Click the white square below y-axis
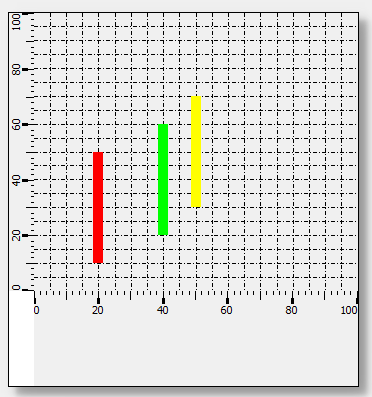The width and height of the screenshot is (372, 397). (x=22, y=338)
